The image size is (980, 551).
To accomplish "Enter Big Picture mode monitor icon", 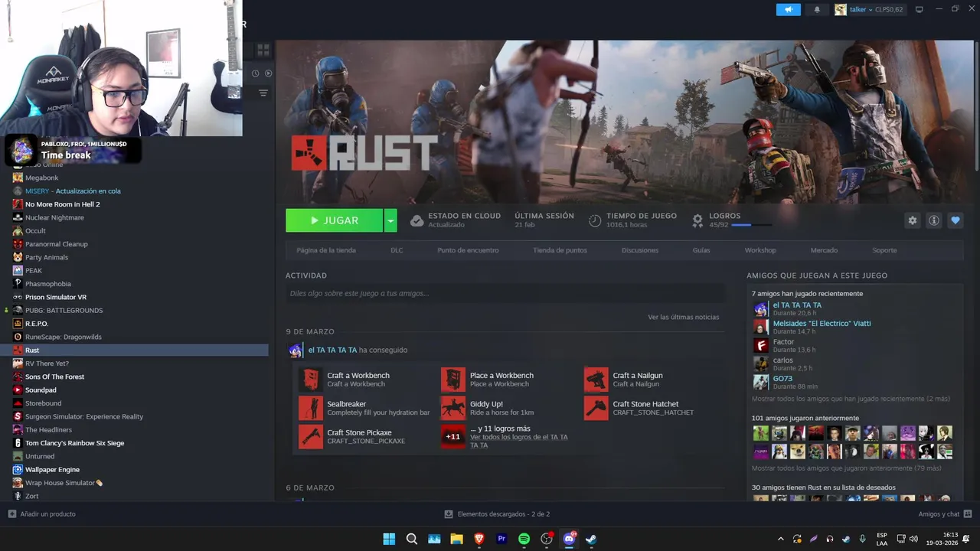I will (x=920, y=9).
